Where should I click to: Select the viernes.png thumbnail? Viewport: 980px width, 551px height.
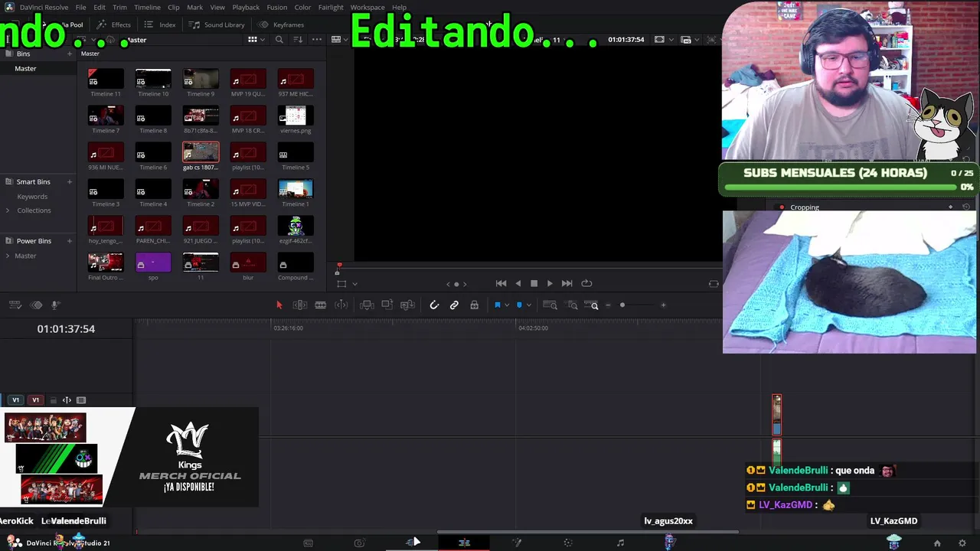(x=296, y=116)
